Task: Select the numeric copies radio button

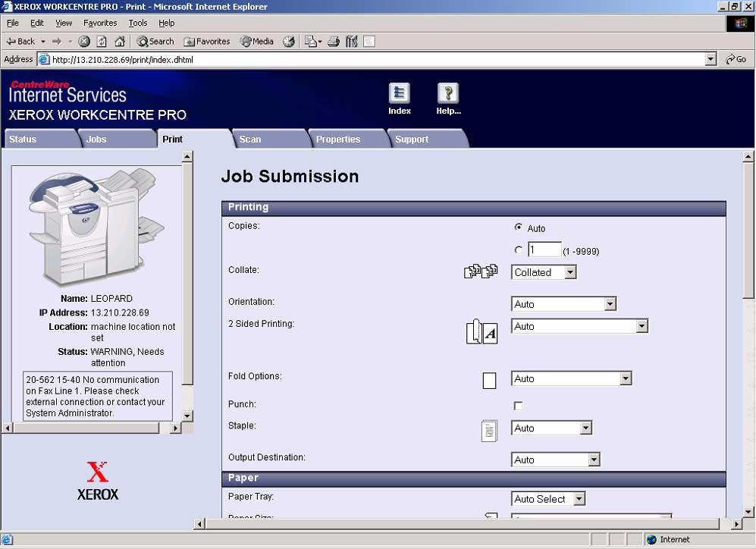Action: (x=519, y=250)
